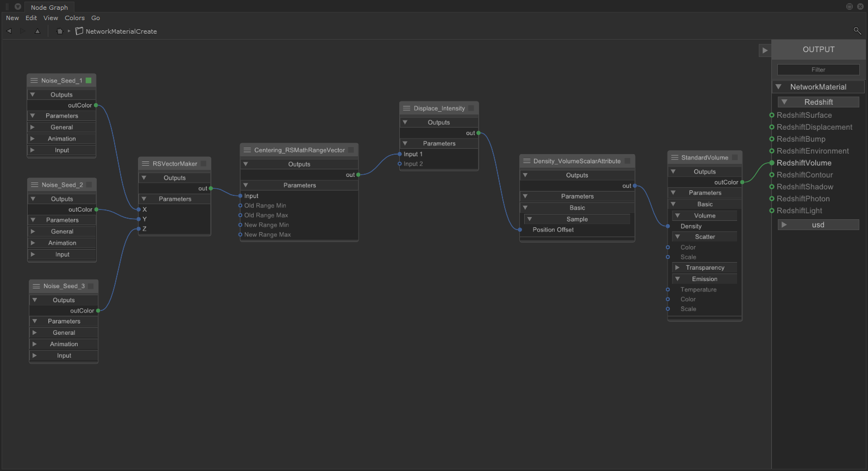Click the RedshiftSurface output entry
The height and width of the screenshot is (471, 868).
point(804,115)
